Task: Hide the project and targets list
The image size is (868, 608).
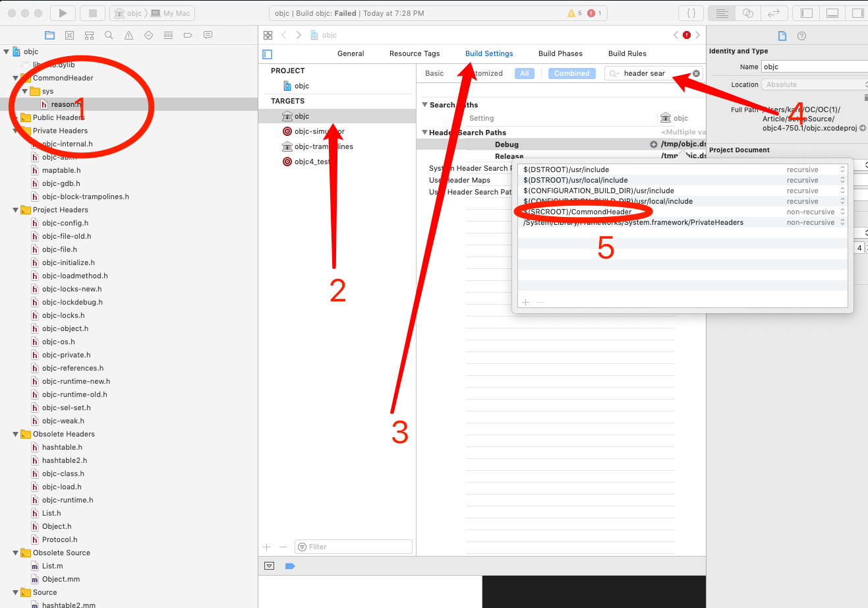Action: [268, 54]
